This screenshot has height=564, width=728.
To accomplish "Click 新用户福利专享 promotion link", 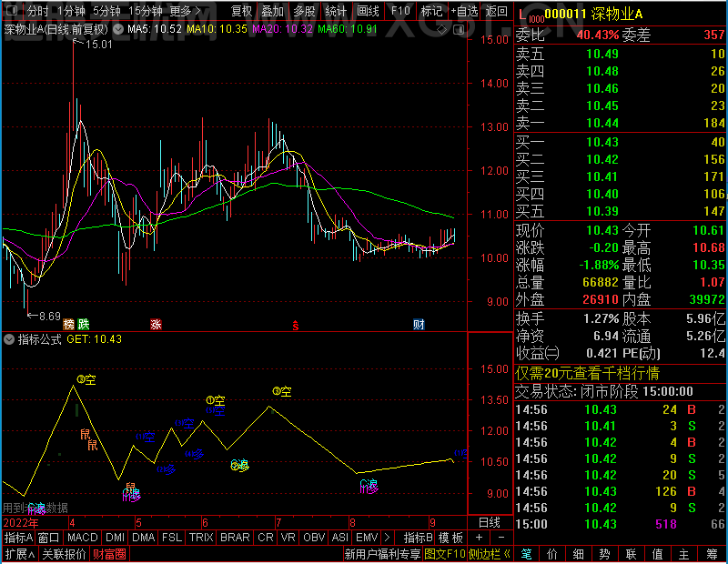I will coord(382,554).
